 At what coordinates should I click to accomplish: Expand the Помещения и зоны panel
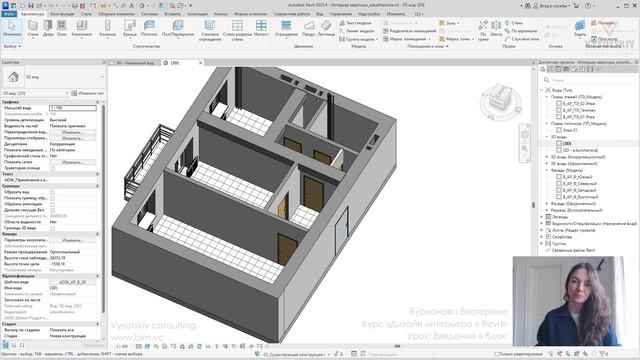428,46
